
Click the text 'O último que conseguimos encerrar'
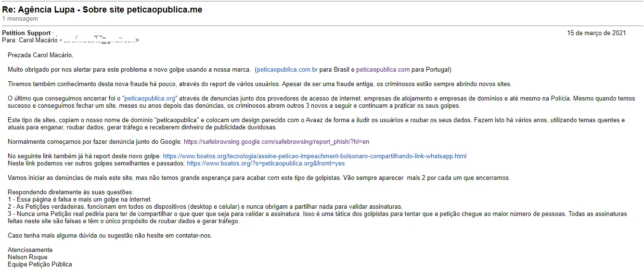pos(56,99)
